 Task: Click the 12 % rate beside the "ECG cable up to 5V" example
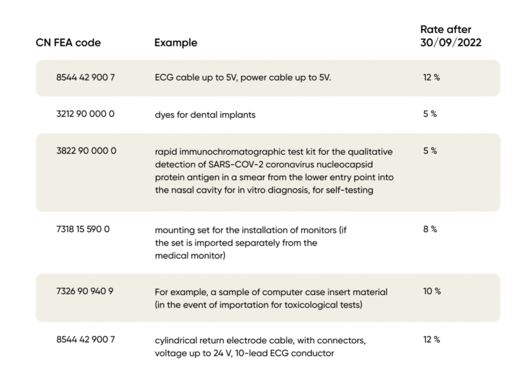pyautogui.click(x=431, y=77)
